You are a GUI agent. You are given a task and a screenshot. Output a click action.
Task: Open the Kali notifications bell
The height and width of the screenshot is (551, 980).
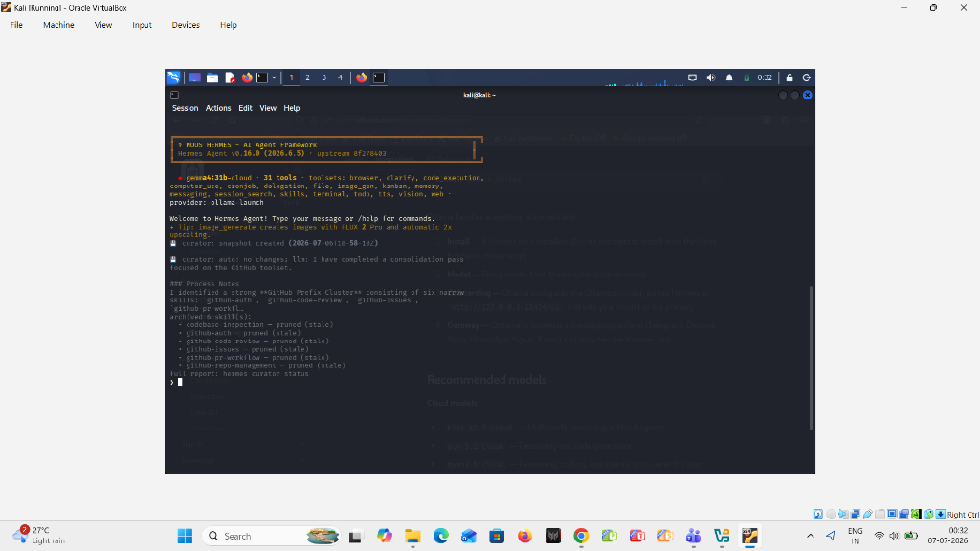(728, 77)
